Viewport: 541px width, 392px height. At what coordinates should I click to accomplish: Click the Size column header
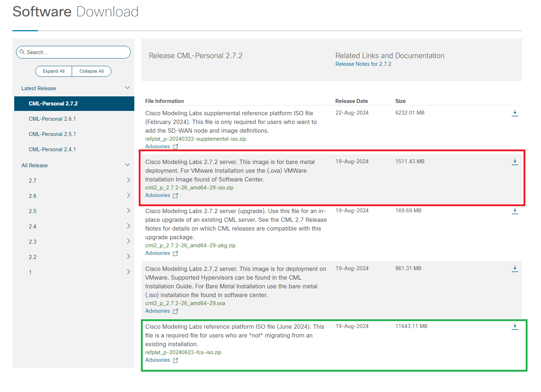tap(400, 101)
